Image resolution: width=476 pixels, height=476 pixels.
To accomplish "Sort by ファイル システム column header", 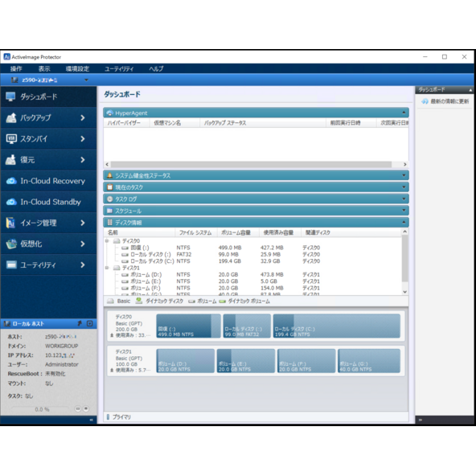I will pyautogui.click(x=195, y=232).
